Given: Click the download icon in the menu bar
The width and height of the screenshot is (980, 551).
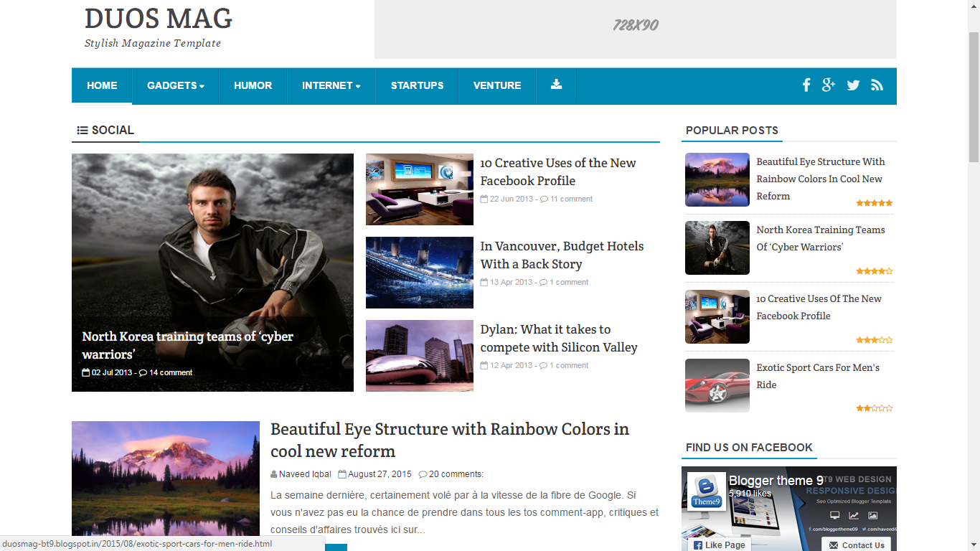Looking at the screenshot, I should tap(556, 84).
